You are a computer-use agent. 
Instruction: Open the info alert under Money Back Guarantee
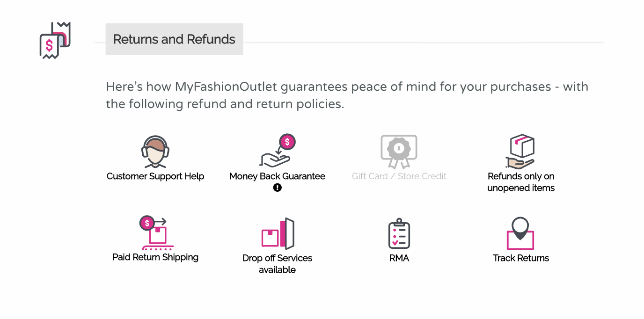click(278, 188)
